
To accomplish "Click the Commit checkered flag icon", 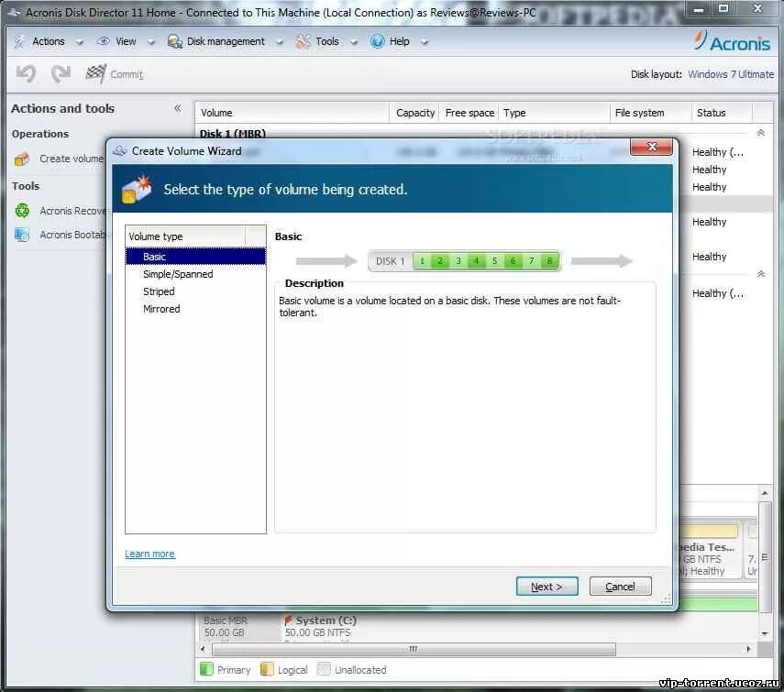I will (95, 74).
